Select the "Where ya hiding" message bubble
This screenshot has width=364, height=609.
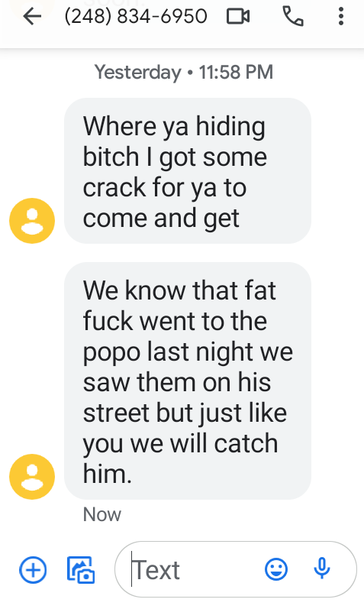point(188,171)
